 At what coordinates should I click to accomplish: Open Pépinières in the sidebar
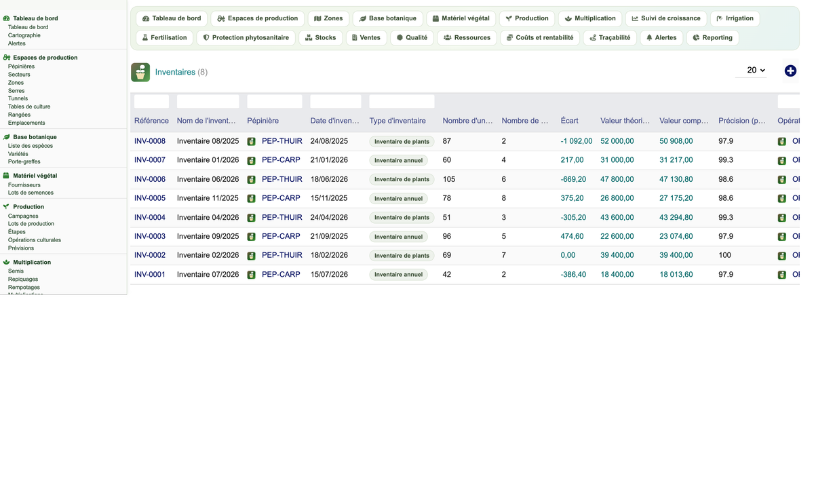[21, 66]
